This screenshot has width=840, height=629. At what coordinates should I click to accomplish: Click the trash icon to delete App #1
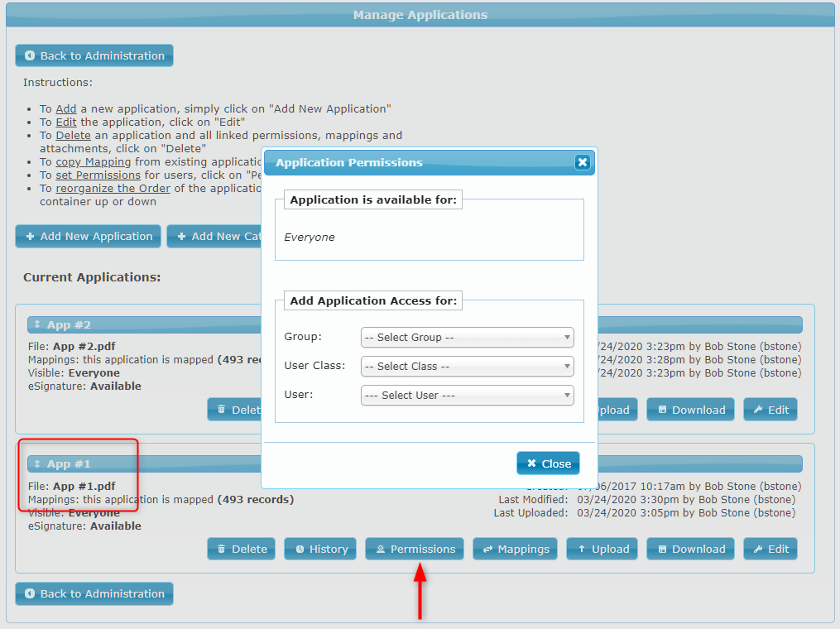click(x=223, y=548)
